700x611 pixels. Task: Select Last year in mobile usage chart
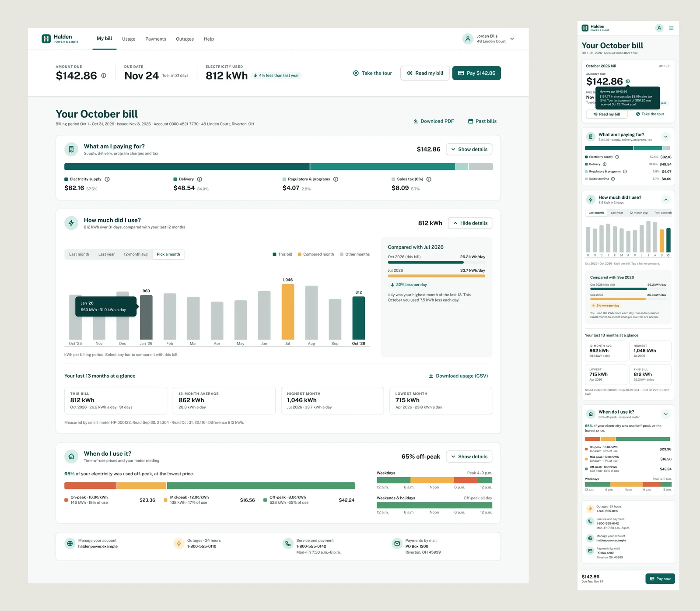point(617,213)
